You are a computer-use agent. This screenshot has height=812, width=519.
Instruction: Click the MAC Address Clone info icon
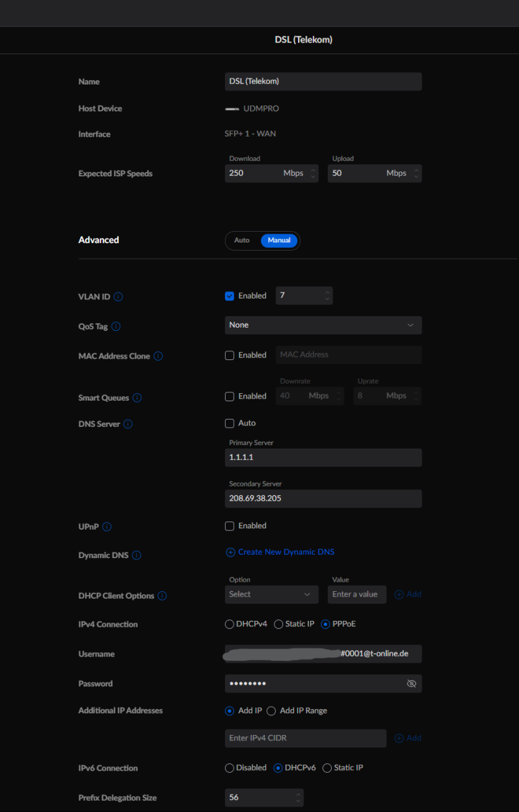158,356
